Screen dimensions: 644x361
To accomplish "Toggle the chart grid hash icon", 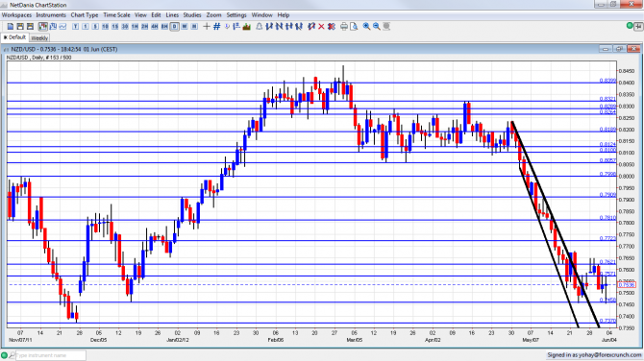I will click(x=217, y=27).
